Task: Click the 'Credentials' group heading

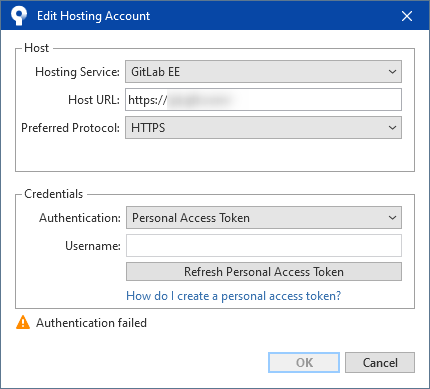Action: 54,194
